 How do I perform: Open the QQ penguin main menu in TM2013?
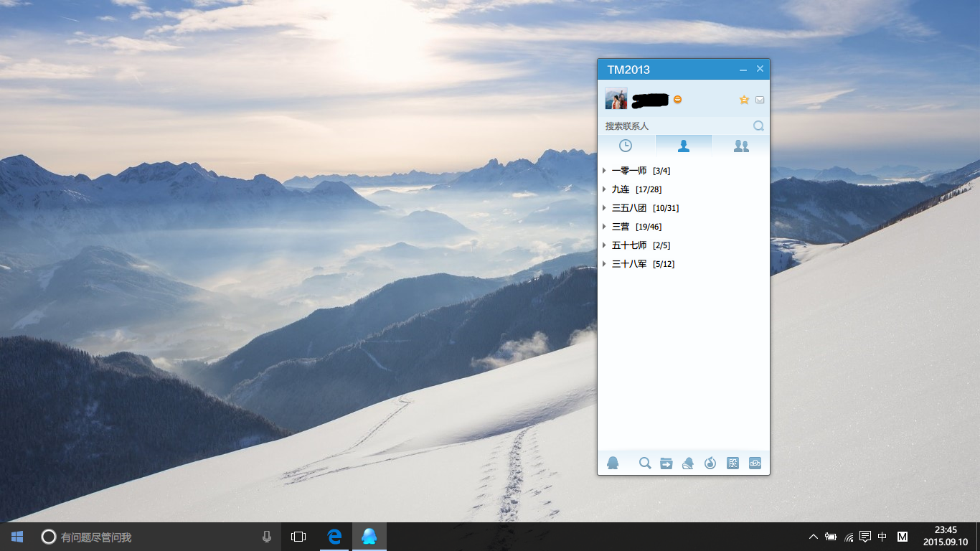613,463
